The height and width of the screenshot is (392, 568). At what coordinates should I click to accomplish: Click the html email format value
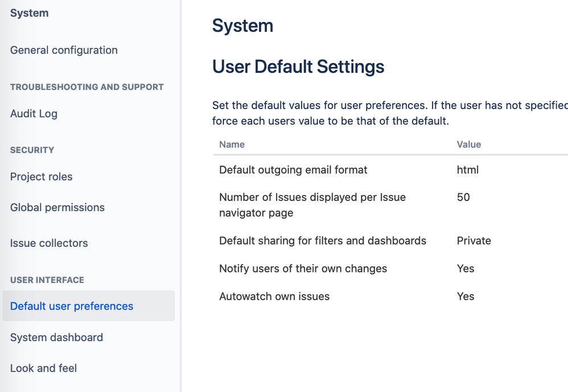click(467, 170)
